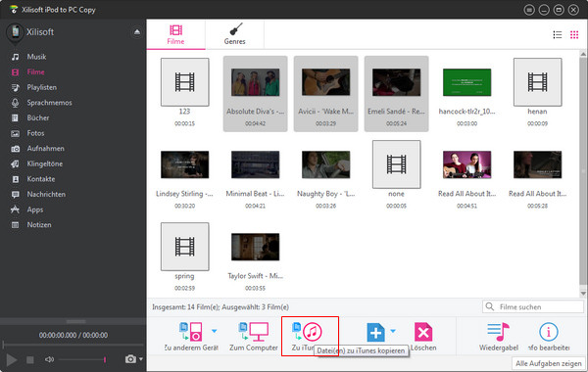
Task: Start playback with the play button
Action: tap(11, 360)
